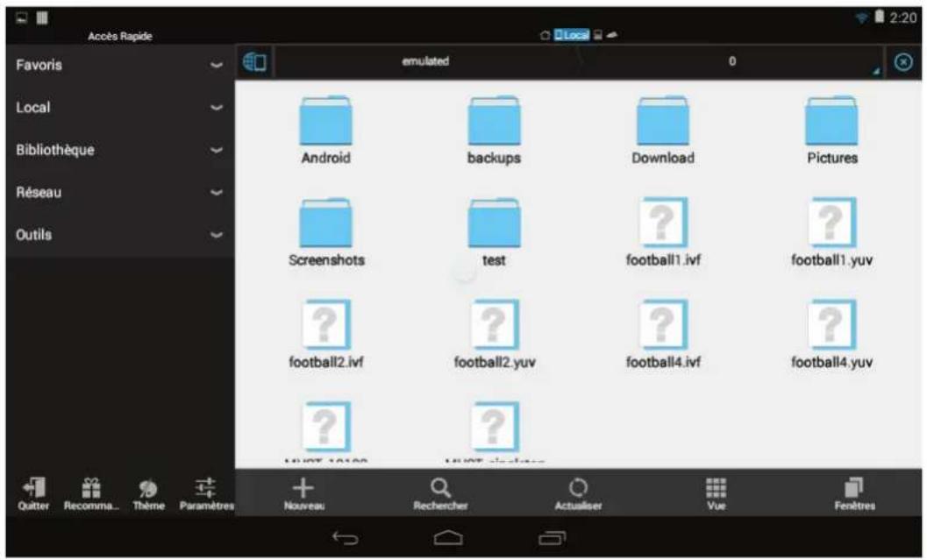Select the football1.ivf file
Viewport: 927px width, 560px height.
663,233
